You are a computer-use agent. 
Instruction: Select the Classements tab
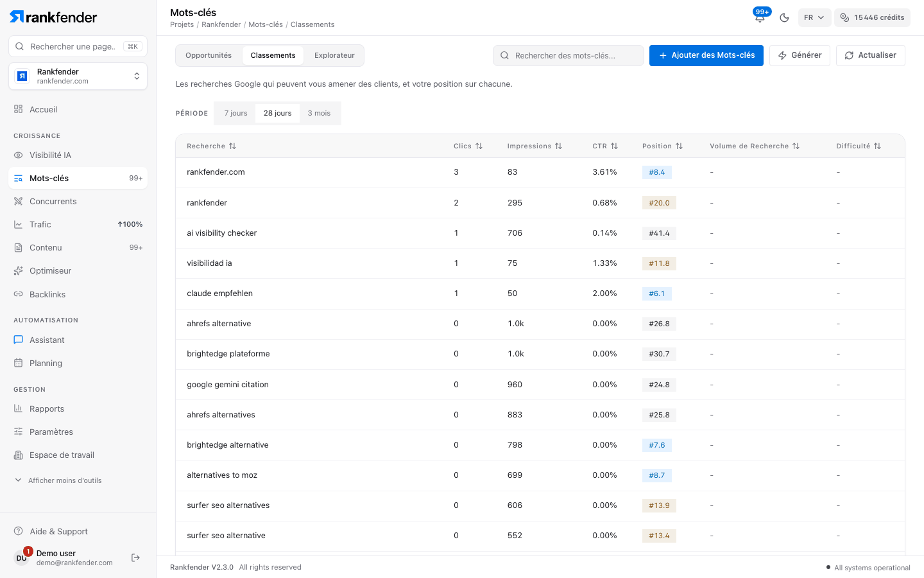coord(273,55)
